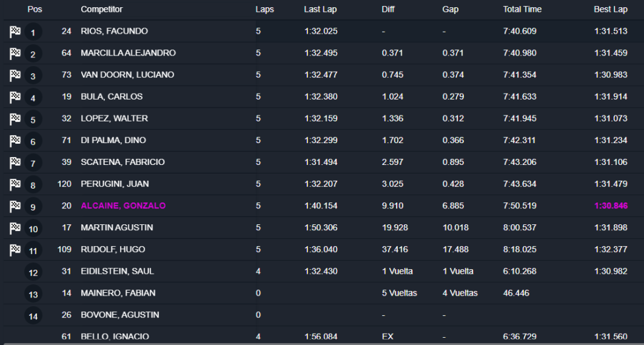Click the checkered flag next to Van Doorn
This screenshot has height=345, width=644.
point(15,75)
